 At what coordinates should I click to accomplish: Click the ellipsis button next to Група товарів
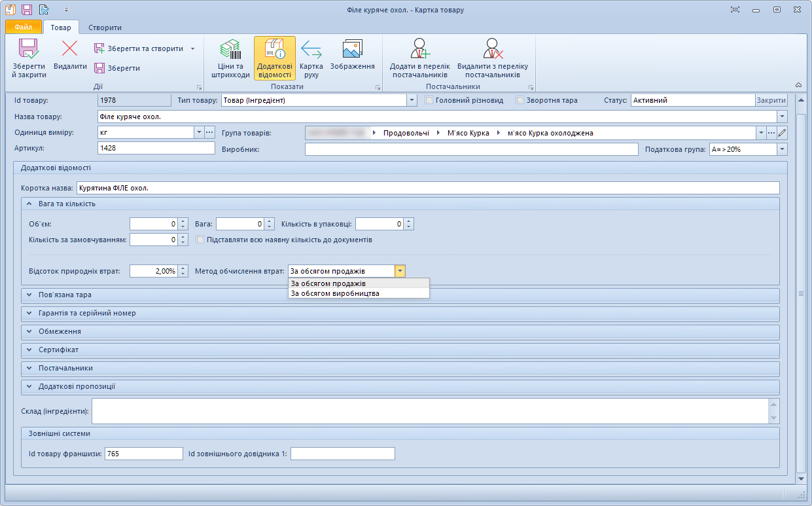click(x=771, y=133)
